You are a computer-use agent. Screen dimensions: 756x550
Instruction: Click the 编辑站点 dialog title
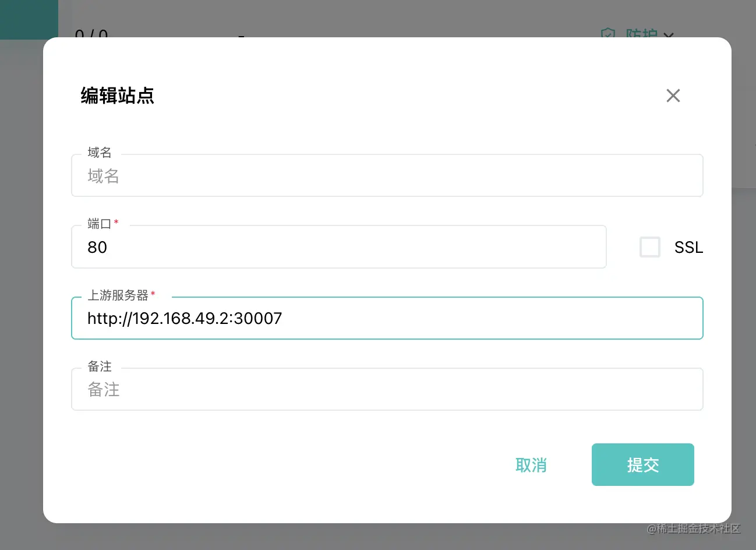click(117, 96)
